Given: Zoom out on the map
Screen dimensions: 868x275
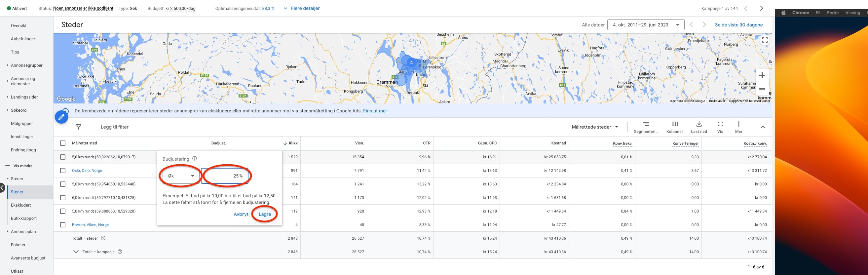Looking at the screenshot, I should (x=762, y=89).
